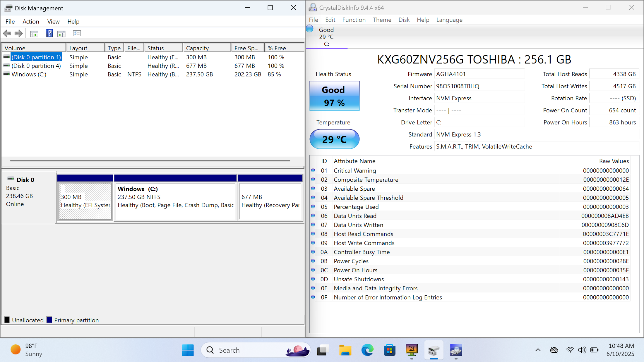Open the Language menu in CrystalDiskInfo
644x362 pixels.
449,20
